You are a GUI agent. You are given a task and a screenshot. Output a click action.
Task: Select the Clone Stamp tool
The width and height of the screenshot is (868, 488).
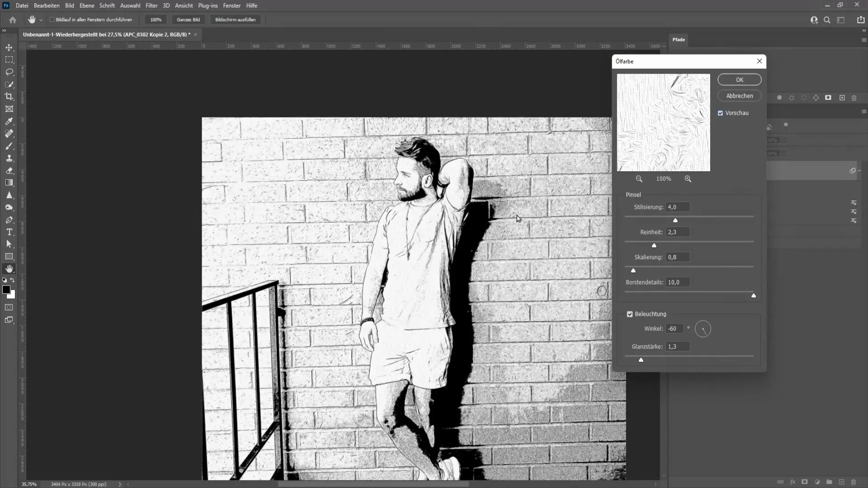(9, 158)
